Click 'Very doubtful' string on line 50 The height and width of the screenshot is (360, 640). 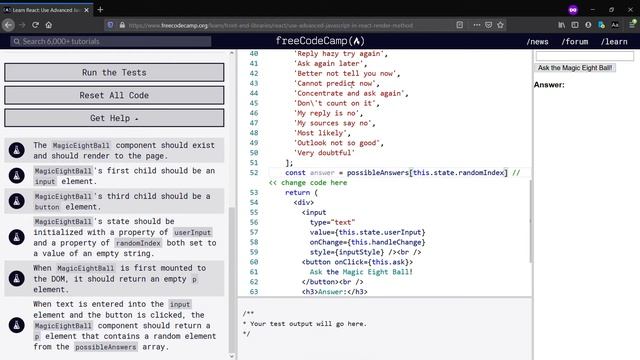[324, 153]
